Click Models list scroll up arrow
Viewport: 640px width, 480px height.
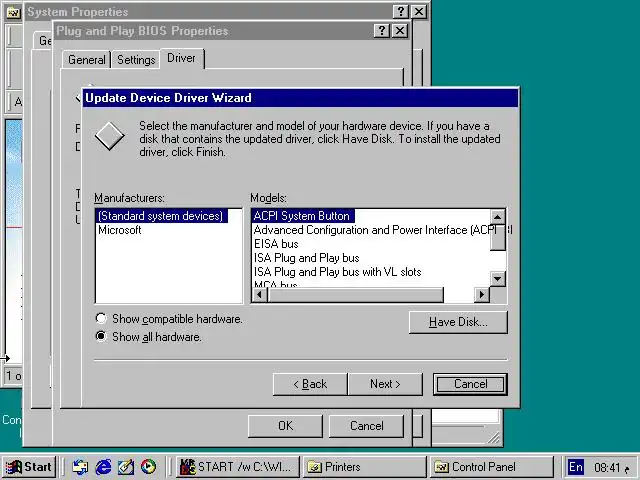pyautogui.click(x=498, y=216)
